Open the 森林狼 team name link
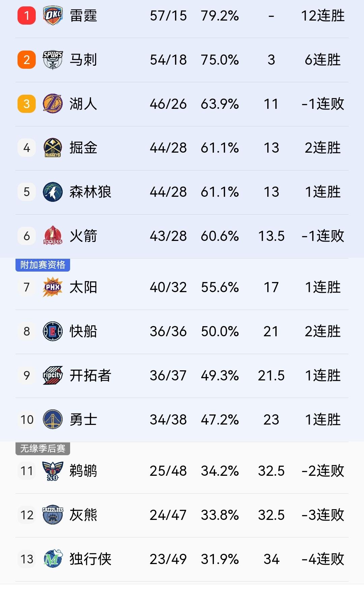The height and width of the screenshot is (590, 364). (90, 192)
